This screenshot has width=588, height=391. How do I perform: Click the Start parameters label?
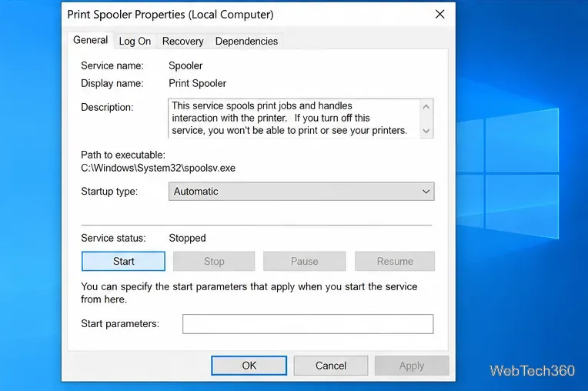click(120, 323)
